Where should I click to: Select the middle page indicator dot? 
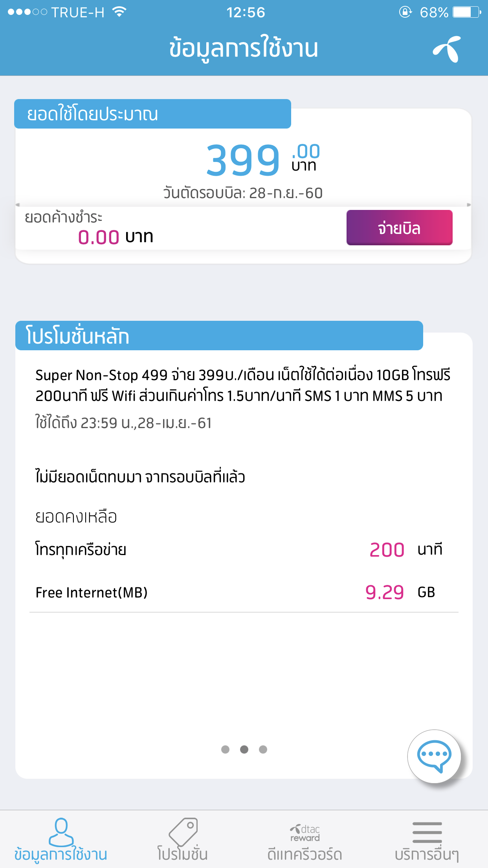coord(244,749)
